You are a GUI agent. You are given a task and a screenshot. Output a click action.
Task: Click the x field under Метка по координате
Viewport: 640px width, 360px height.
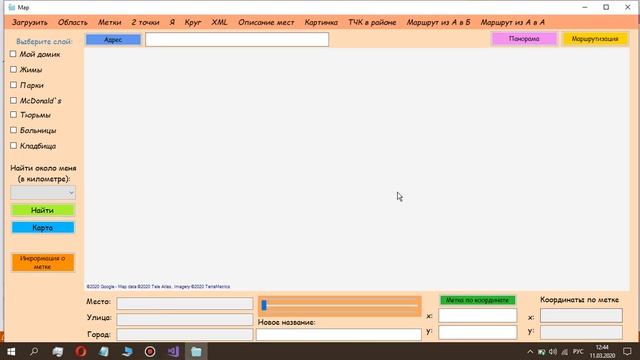click(x=478, y=316)
